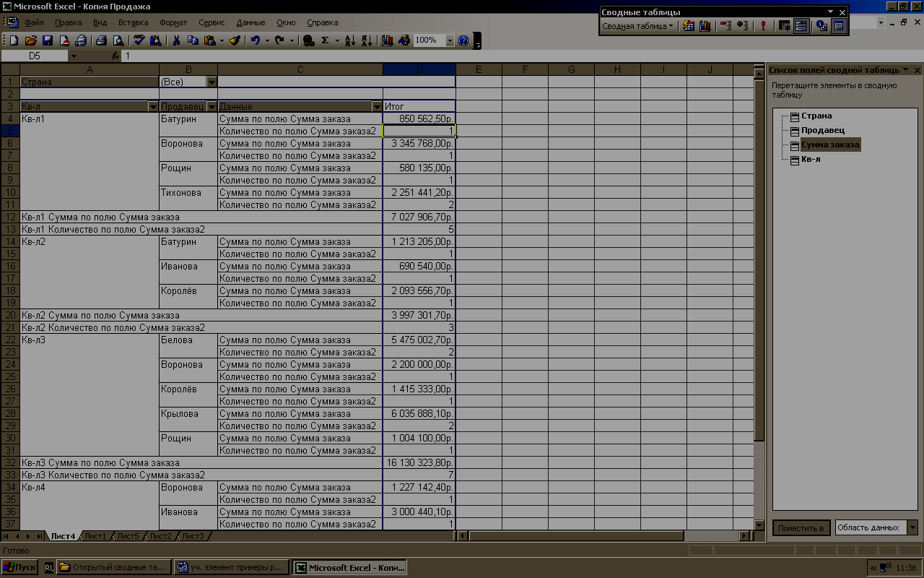Select Сумма заказа in the field list
The width and height of the screenshot is (924, 578).
pyautogui.click(x=829, y=144)
